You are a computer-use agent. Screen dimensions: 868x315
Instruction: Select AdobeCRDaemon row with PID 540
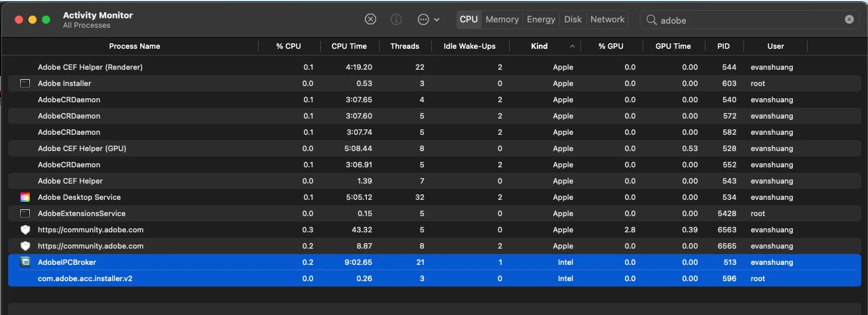pyautogui.click(x=434, y=100)
